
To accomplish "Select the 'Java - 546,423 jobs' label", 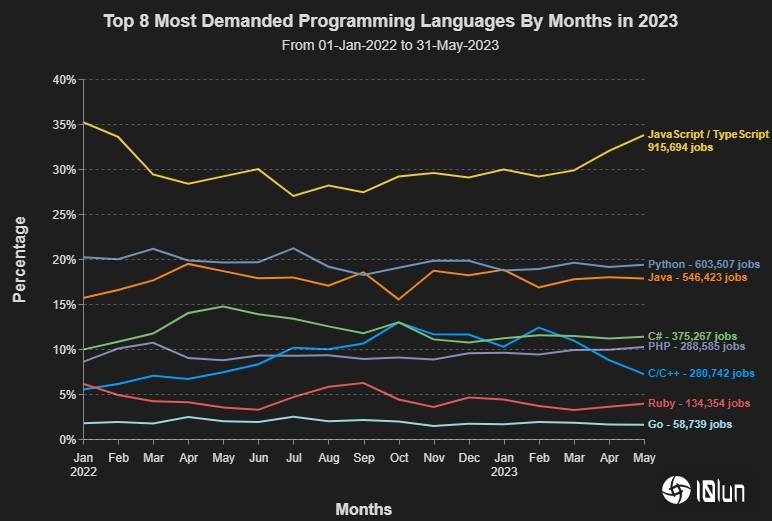I will point(697,277).
